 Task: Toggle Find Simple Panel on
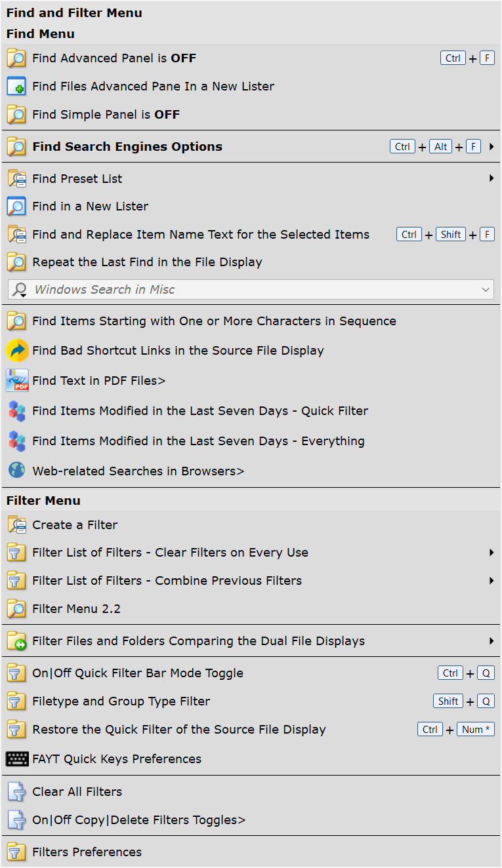(x=251, y=115)
